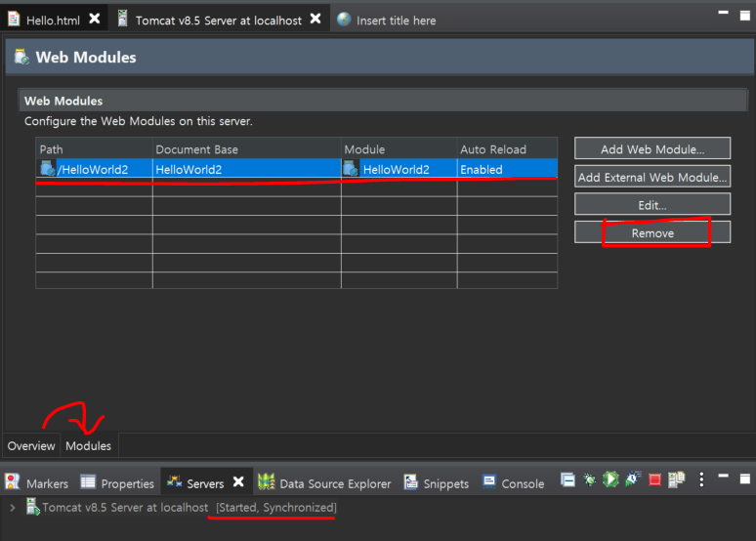756x541 pixels.
Task: Click the module icon in Module column
Action: click(351, 169)
